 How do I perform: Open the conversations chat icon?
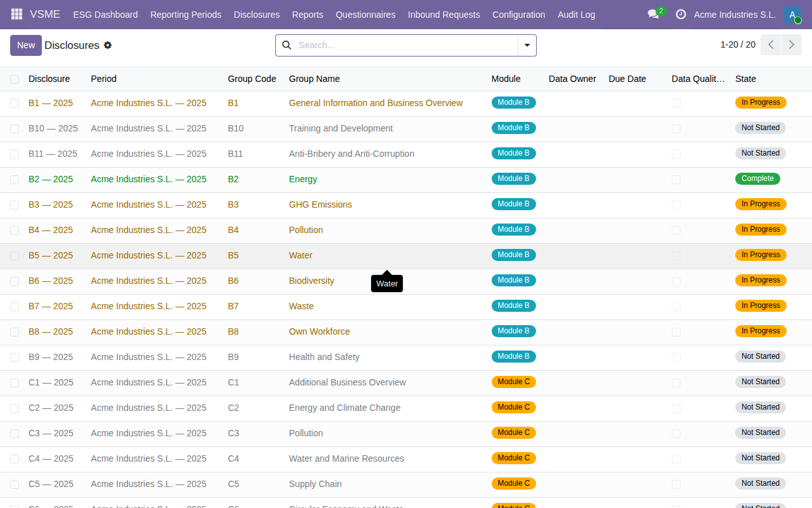[x=653, y=14]
